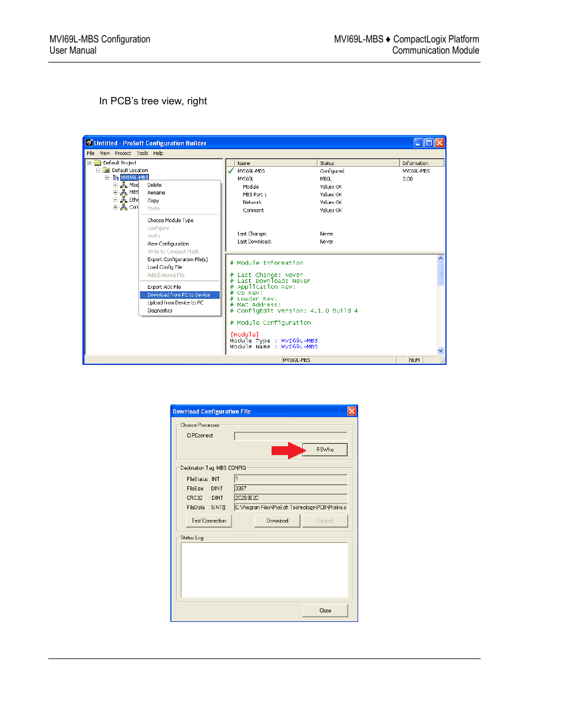Click the Default Location folder icon
The width and height of the screenshot is (562, 728).
point(107,170)
